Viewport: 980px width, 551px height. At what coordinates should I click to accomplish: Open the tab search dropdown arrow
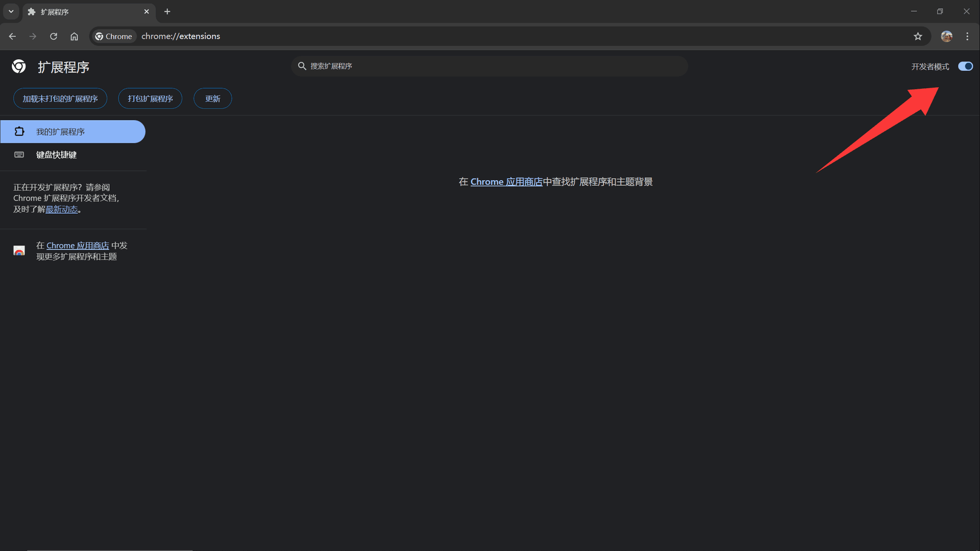[11, 11]
